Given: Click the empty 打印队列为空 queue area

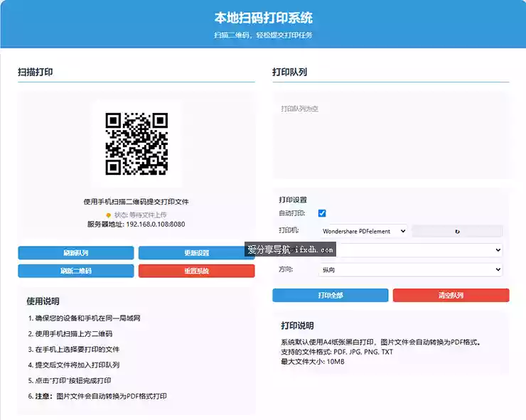Looking at the screenshot, I should coord(390,135).
